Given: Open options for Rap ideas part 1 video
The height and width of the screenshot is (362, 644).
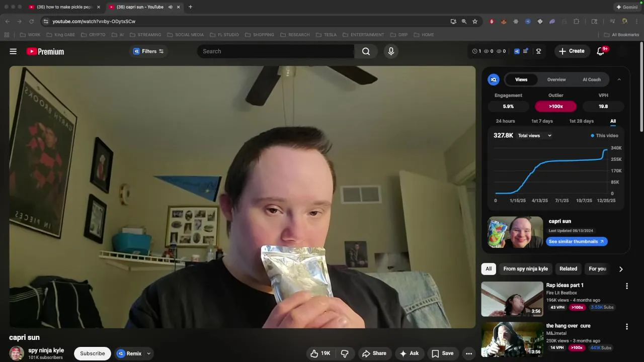Looking at the screenshot, I should point(626,286).
